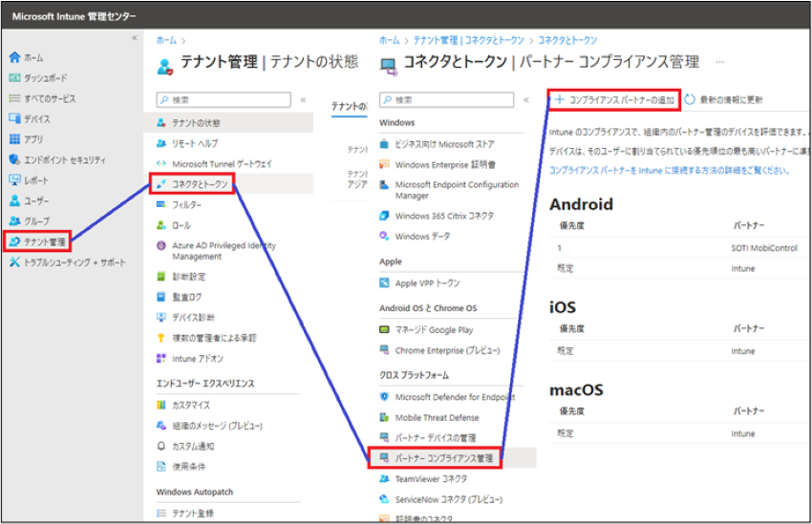Click テナント管理 | コネクタとトークン breadcrumb
Image resolution: width=812 pixels, height=524 pixels.
point(468,40)
